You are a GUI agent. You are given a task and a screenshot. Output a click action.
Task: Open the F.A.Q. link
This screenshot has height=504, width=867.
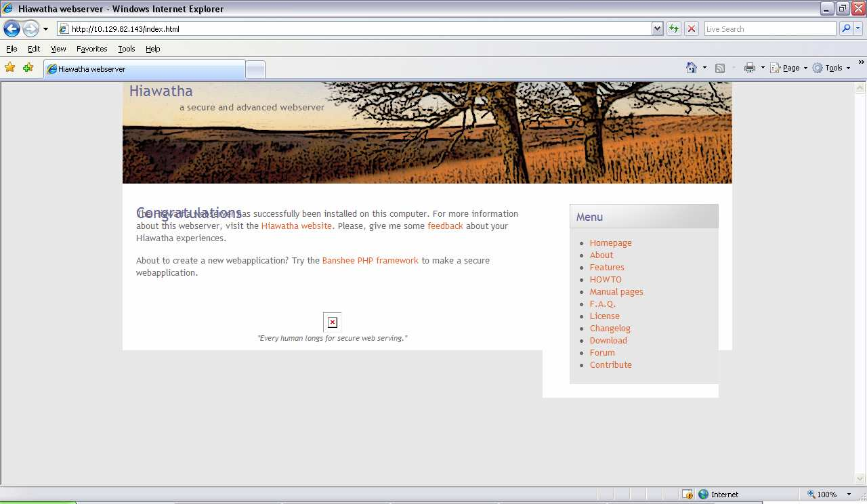pos(602,304)
